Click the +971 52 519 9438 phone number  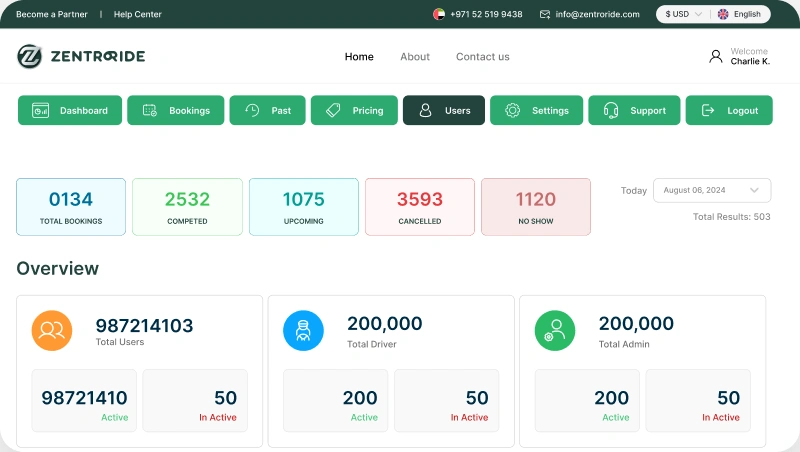click(486, 14)
